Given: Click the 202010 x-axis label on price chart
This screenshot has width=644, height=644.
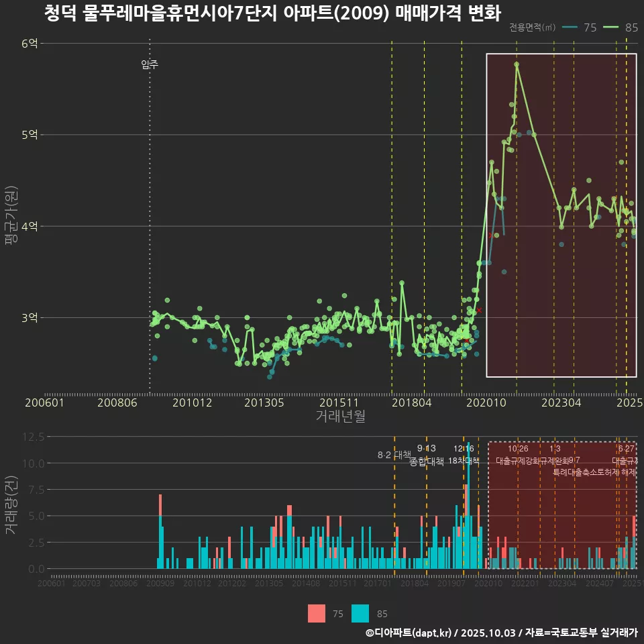Looking at the screenshot, I should (x=485, y=403).
